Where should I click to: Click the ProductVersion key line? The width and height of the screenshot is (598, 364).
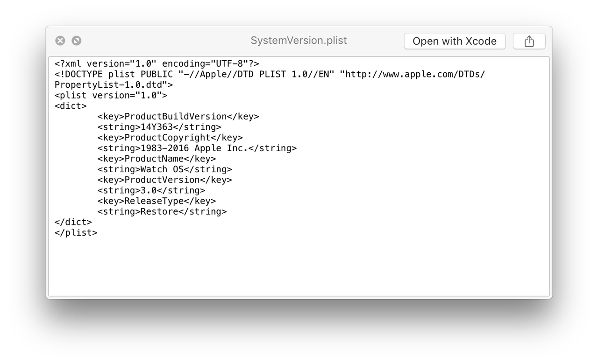coord(164,180)
